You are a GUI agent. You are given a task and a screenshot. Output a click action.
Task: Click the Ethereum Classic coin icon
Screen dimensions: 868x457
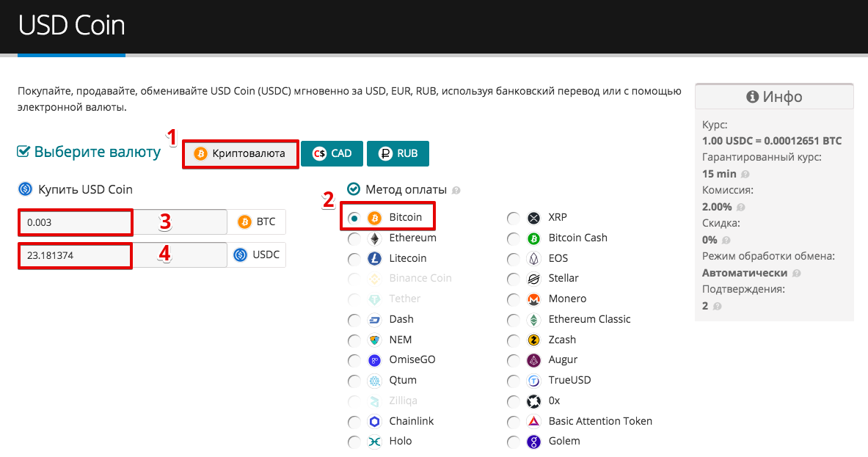point(533,320)
